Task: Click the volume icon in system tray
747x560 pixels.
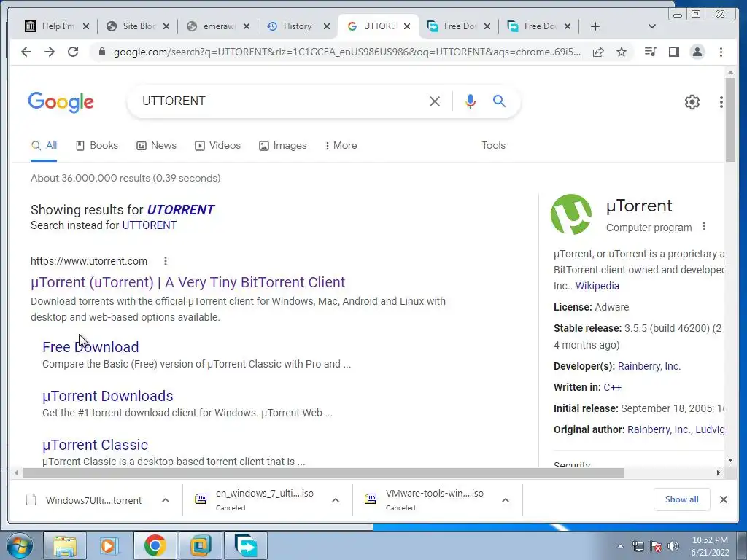Action: click(673, 546)
